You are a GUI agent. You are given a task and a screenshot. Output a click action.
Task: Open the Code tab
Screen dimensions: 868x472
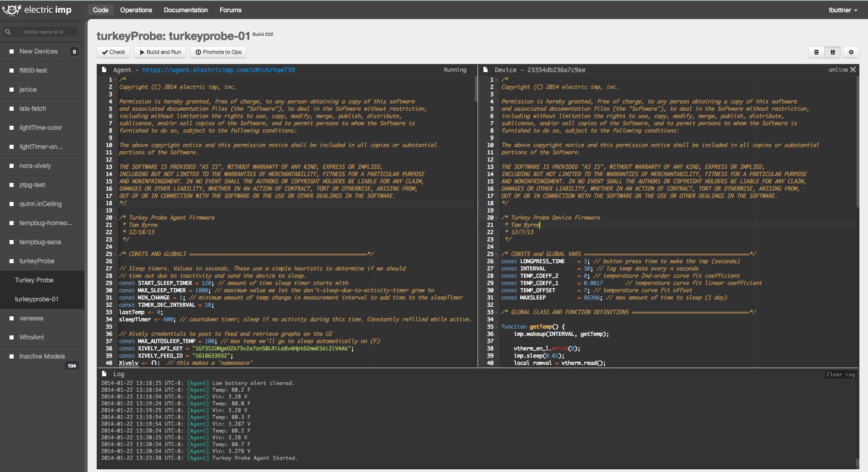click(100, 10)
